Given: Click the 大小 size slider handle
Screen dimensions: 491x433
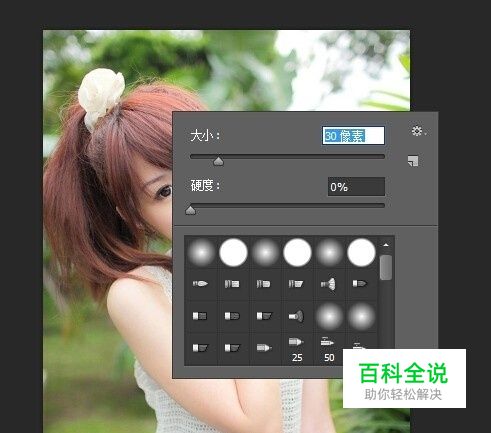Looking at the screenshot, I should pos(218,161).
